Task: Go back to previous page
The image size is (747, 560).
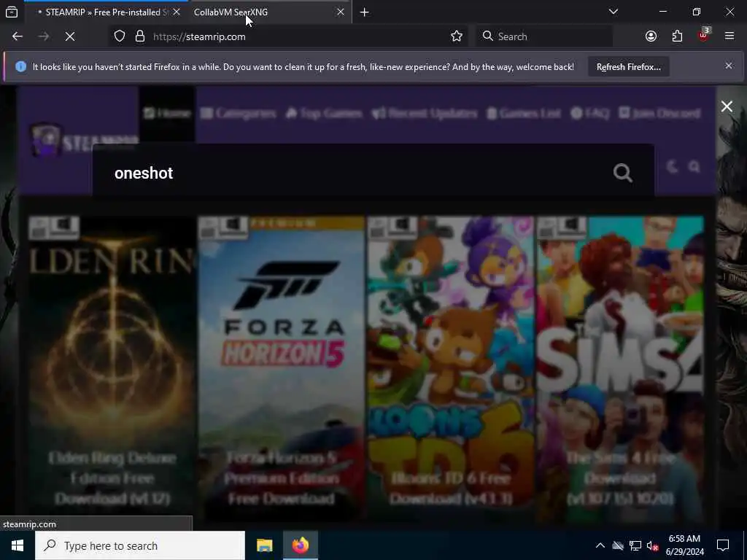Action: [18, 36]
